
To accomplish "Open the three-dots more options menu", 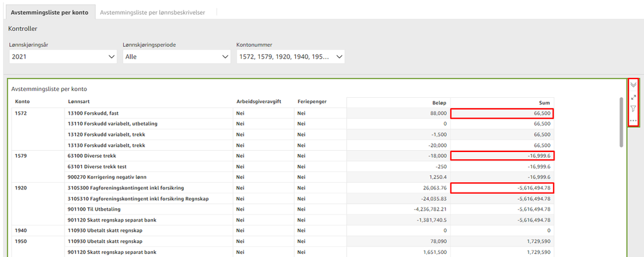I will (633, 120).
